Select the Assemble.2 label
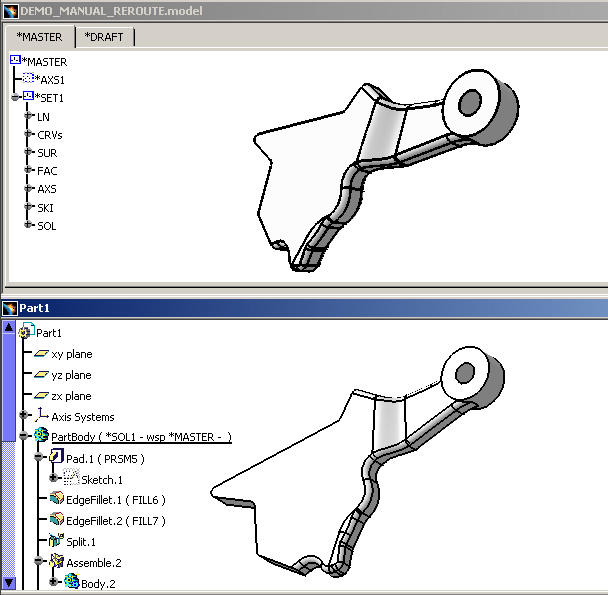The image size is (608, 595). 93,563
